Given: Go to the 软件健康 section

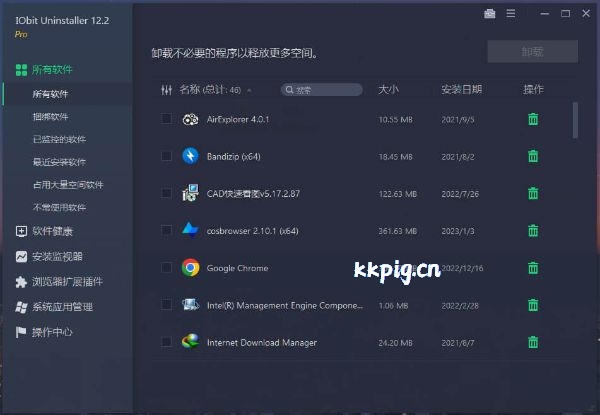Looking at the screenshot, I should click(52, 231).
